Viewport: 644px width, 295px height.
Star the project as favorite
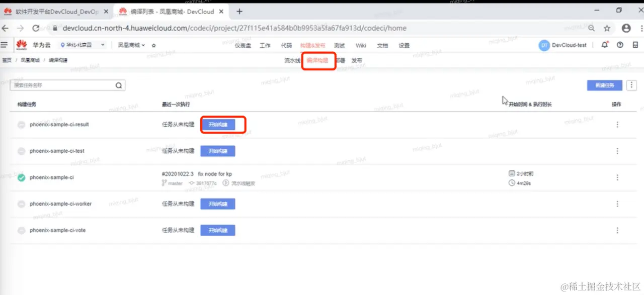(153, 45)
